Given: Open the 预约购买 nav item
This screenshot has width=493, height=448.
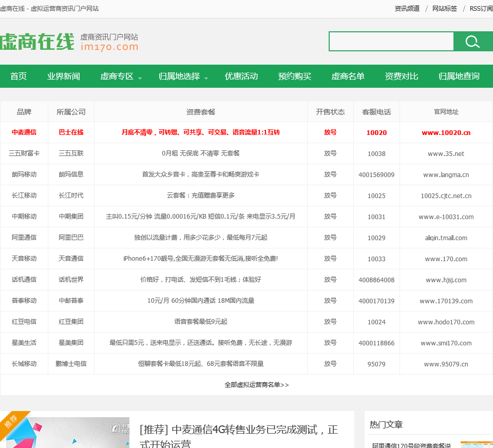Looking at the screenshot, I should [295, 76].
